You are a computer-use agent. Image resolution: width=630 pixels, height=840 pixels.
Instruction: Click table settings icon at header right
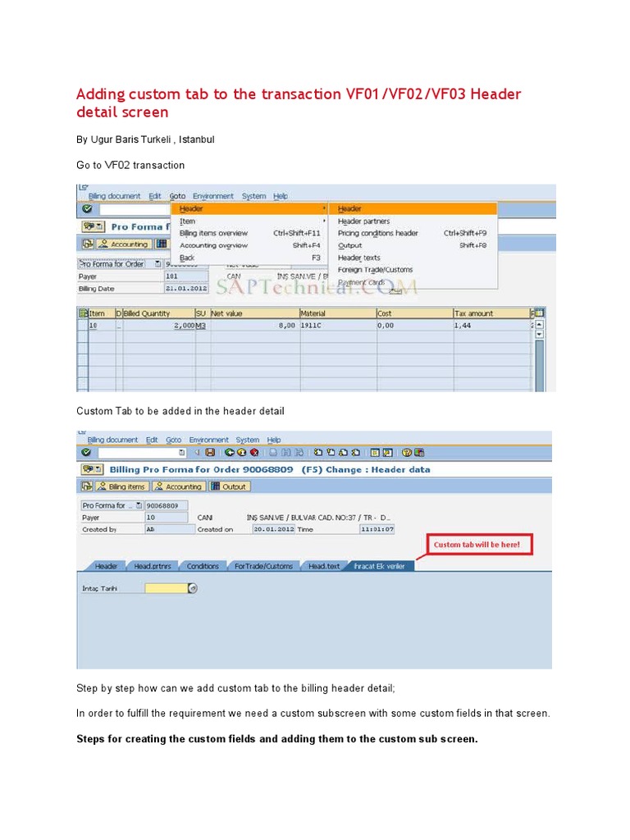point(539,313)
